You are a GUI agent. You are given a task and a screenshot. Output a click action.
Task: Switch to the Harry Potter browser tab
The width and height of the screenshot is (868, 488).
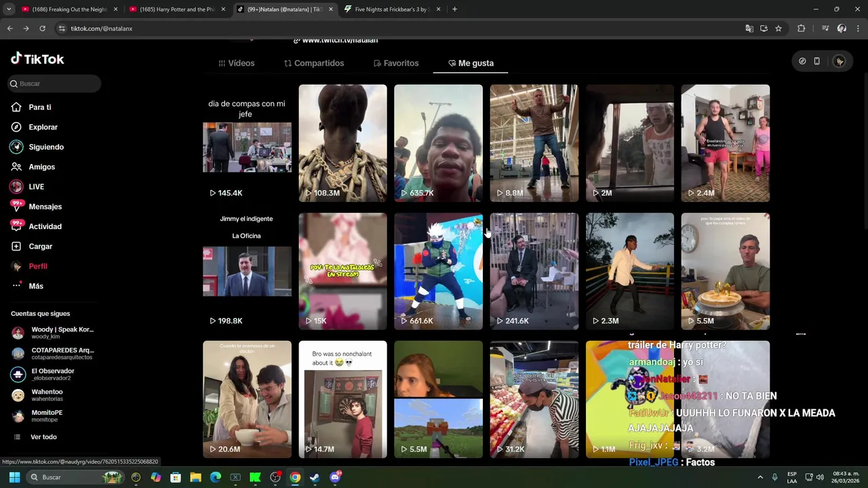(x=176, y=9)
